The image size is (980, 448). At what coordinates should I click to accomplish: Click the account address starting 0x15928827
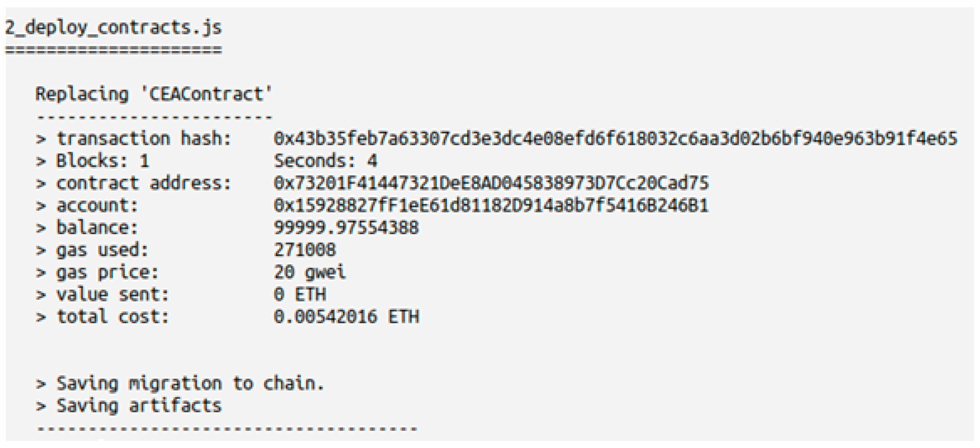[x=491, y=206]
